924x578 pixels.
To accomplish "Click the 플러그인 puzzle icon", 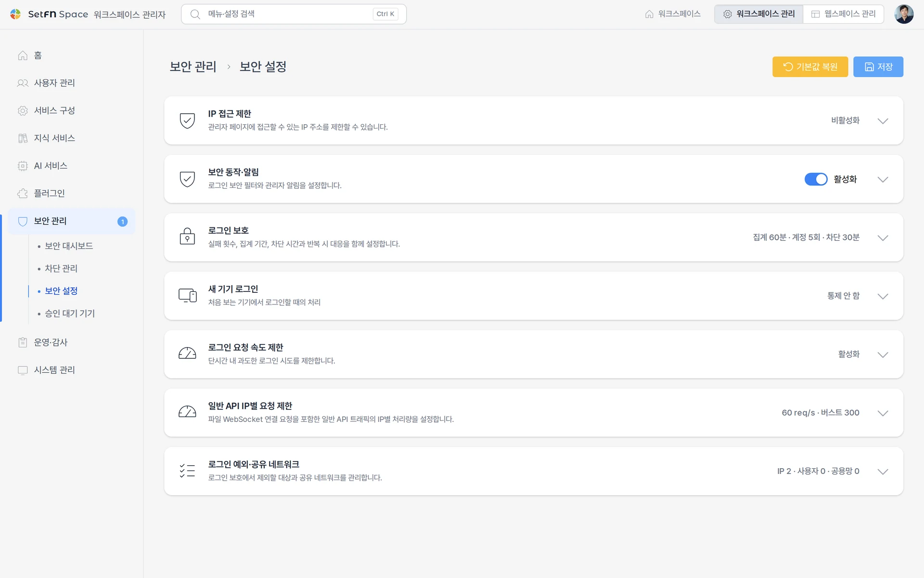I will (x=23, y=193).
